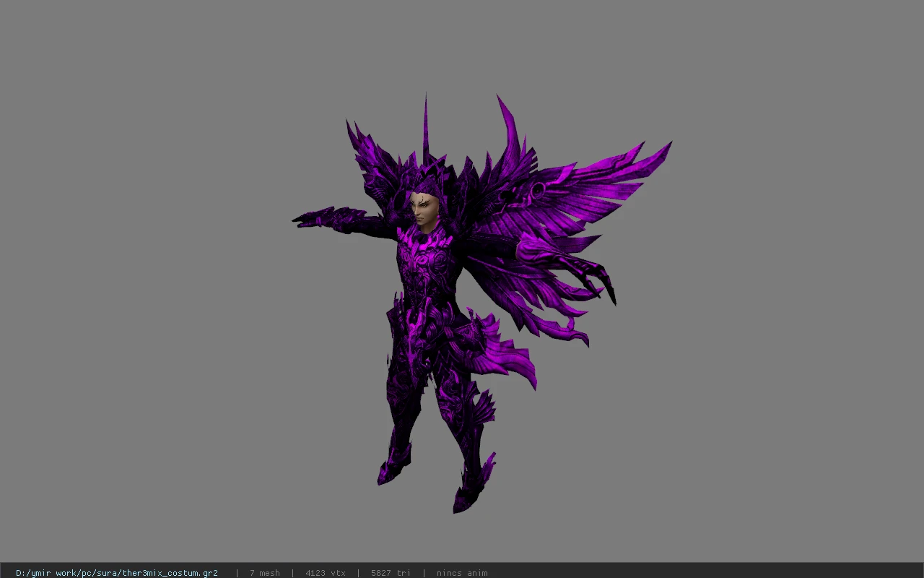Screen dimensions: 924x578
Task: Click the "5827 tri" triangle count
Action: [x=391, y=573]
